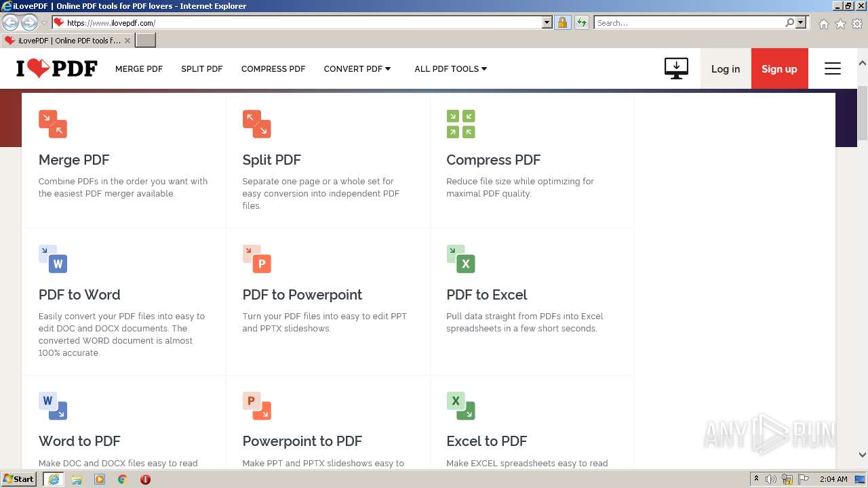Open the Merge PDF title link
Viewport: 868px width, 488px height.
tap(74, 160)
